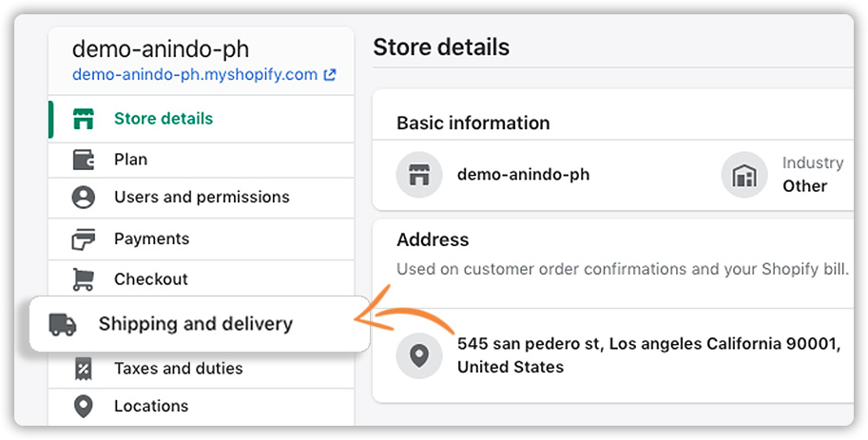The width and height of the screenshot is (868, 440).
Task: Click the external link icon beside store URL
Action: 330,75
